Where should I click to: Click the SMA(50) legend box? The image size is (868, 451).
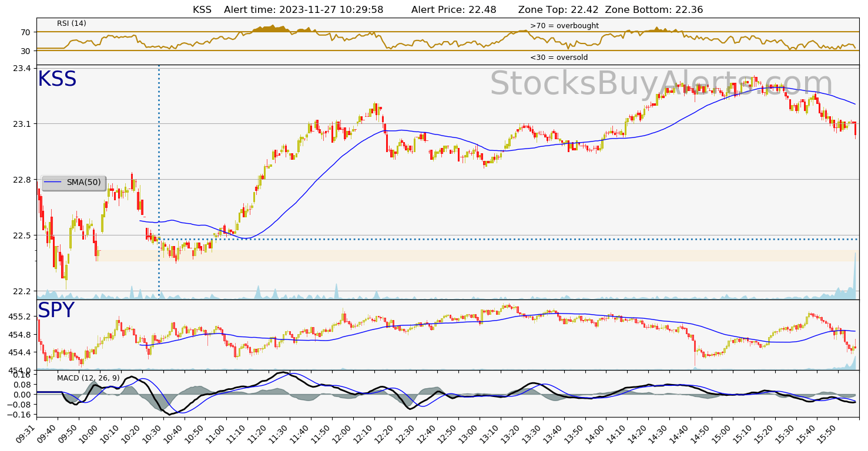coord(74,183)
